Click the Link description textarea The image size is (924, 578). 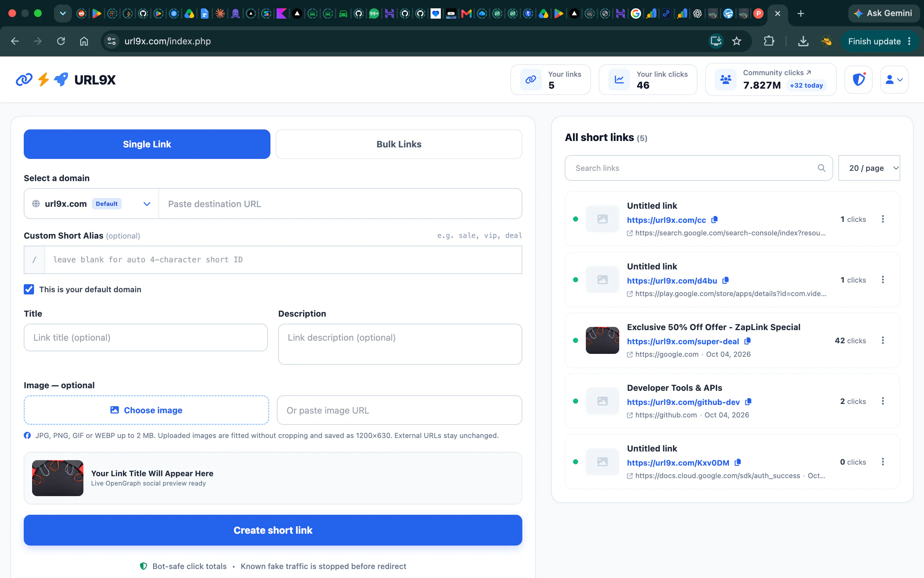pos(400,344)
